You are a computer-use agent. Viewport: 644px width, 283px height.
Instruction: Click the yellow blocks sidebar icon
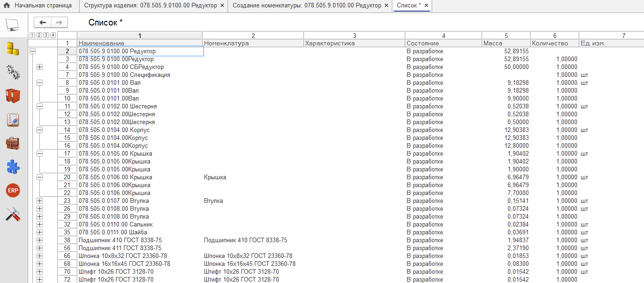click(x=13, y=48)
